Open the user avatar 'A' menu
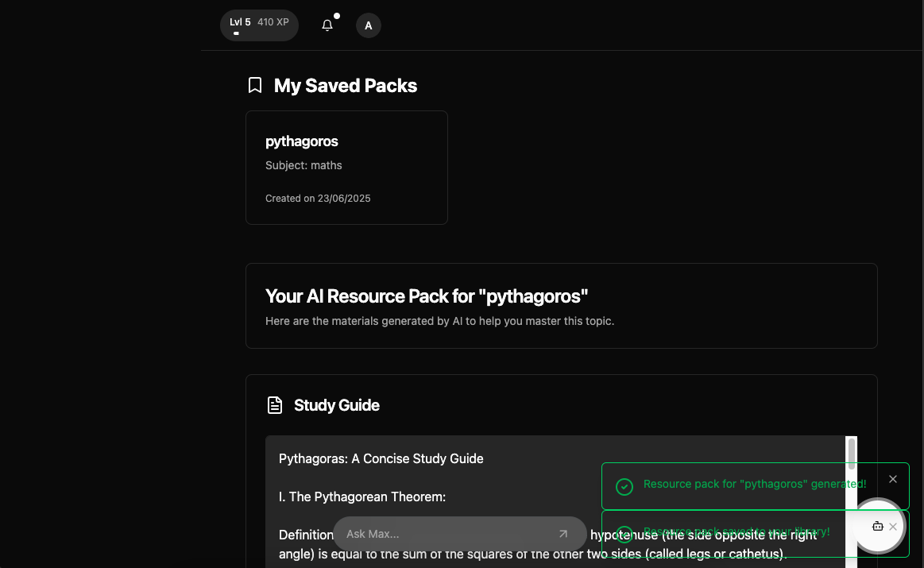This screenshot has height=568, width=924. [369, 25]
